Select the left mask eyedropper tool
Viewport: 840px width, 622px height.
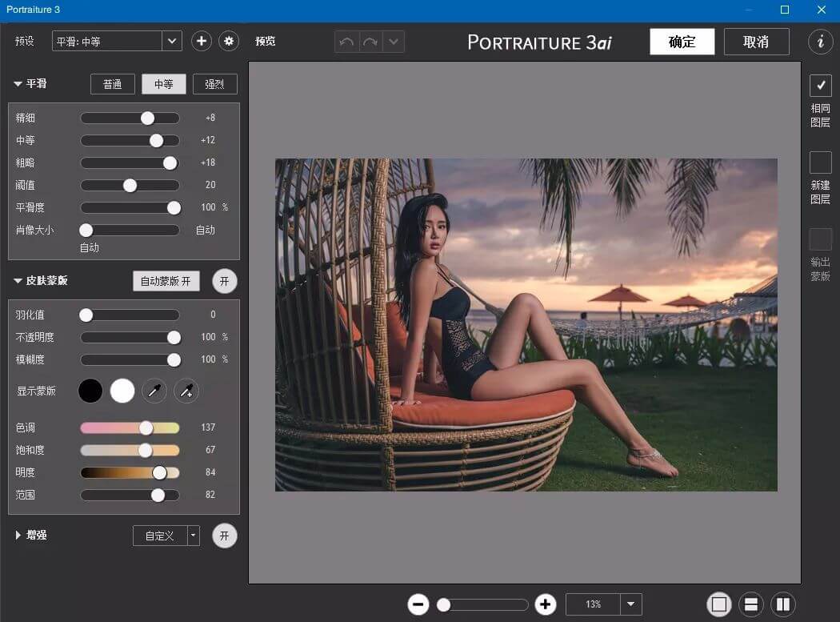tap(154, 391)
